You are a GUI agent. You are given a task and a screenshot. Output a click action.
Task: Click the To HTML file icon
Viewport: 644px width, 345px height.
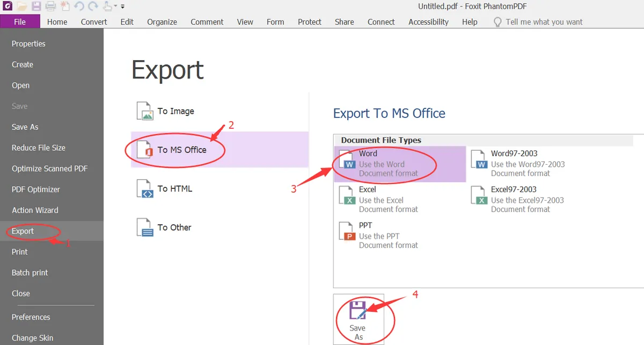click(x=145, y=188)
